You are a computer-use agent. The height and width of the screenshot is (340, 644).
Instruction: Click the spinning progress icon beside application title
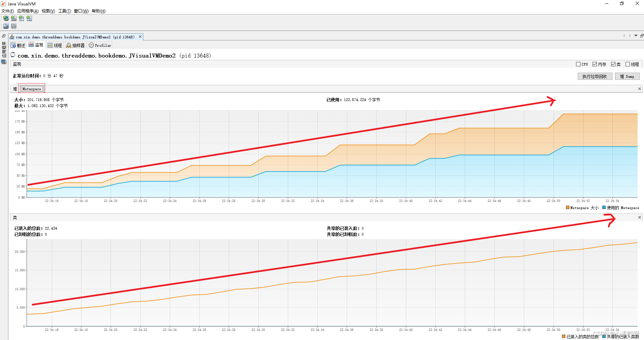tap(13, 55)
